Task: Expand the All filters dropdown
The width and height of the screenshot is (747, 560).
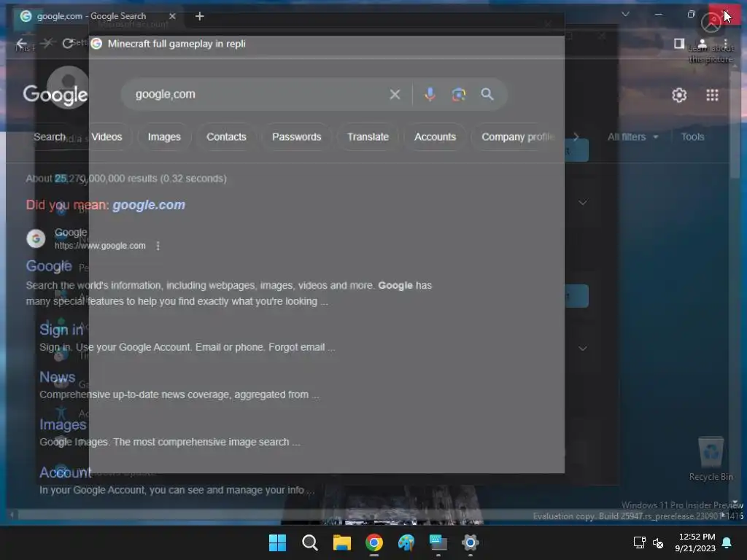Action: [633, 136]
